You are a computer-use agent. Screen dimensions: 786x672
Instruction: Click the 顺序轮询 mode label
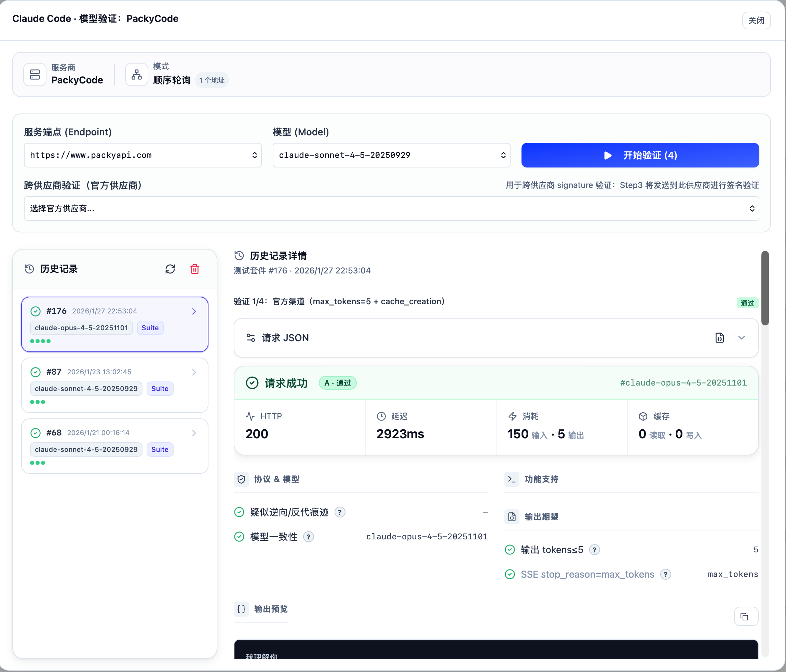tap(172, 80)
